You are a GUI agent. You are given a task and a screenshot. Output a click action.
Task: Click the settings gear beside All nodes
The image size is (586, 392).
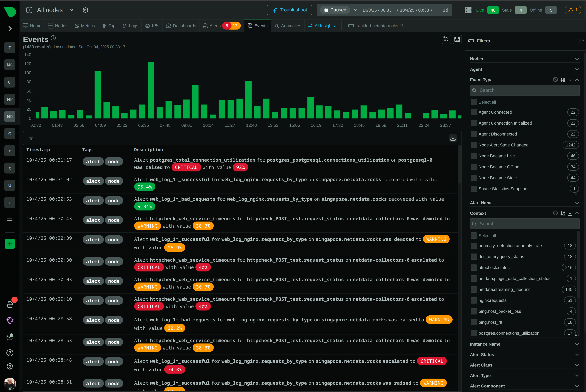pos(85,10)
